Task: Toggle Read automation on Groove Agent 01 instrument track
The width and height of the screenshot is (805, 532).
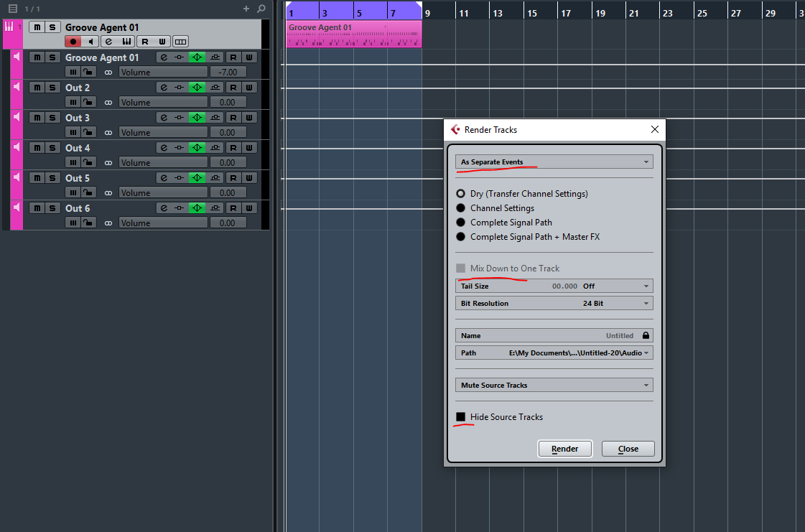Action: click(145, 42)
